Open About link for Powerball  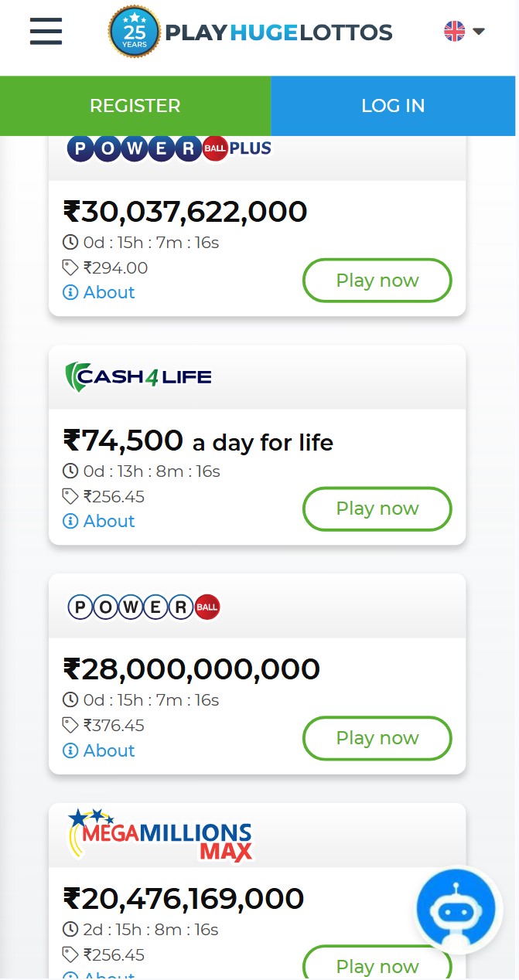tap(109, 750)
